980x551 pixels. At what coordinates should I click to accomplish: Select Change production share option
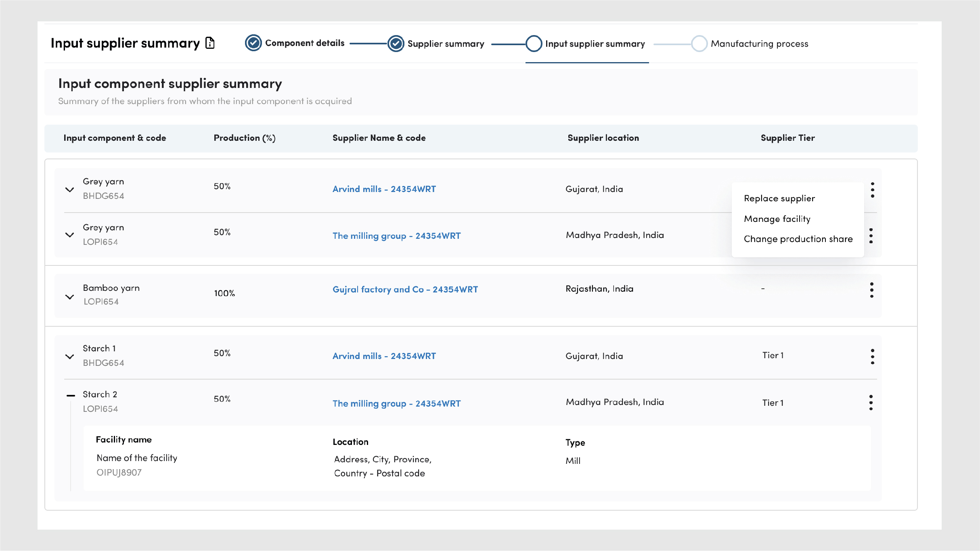click(x=798, y=239)
